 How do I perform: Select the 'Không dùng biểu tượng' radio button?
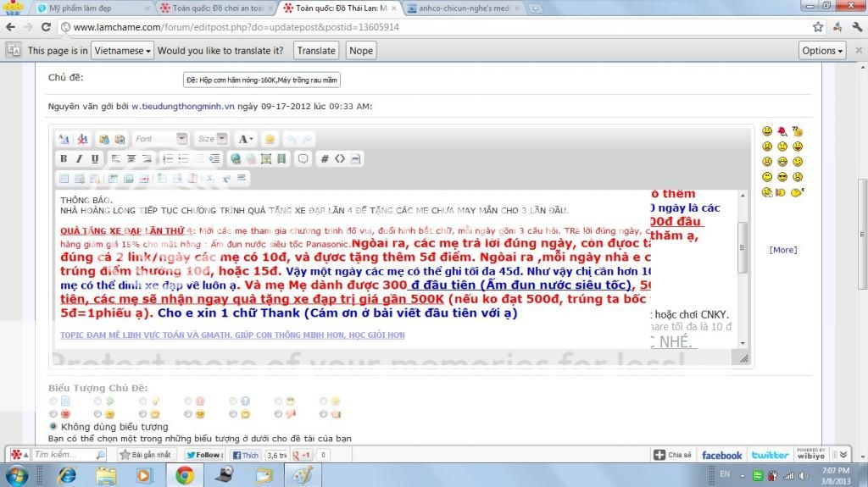coord(53,427)
